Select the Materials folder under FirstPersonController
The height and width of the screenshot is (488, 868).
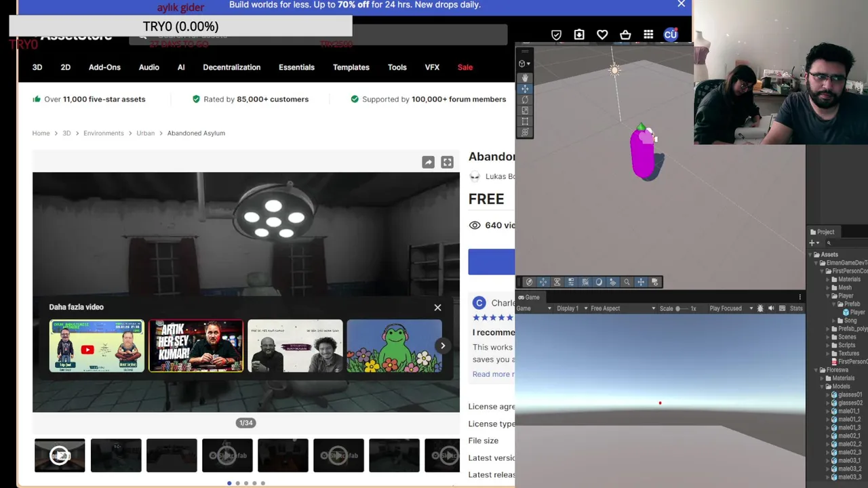point(849,279)
